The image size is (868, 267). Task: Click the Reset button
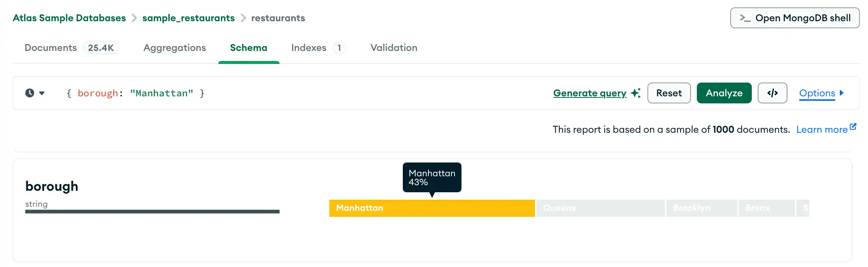click(x=669, y=93)
